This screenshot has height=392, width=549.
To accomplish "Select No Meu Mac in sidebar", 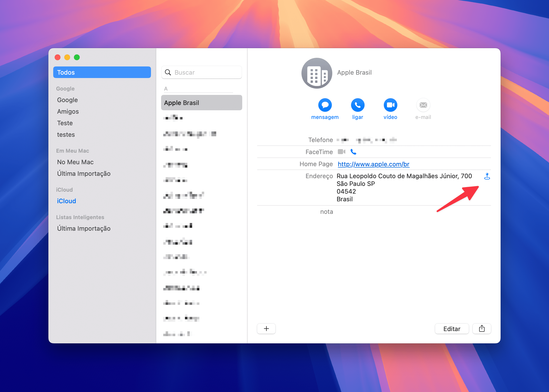I will tap(75, 162).
